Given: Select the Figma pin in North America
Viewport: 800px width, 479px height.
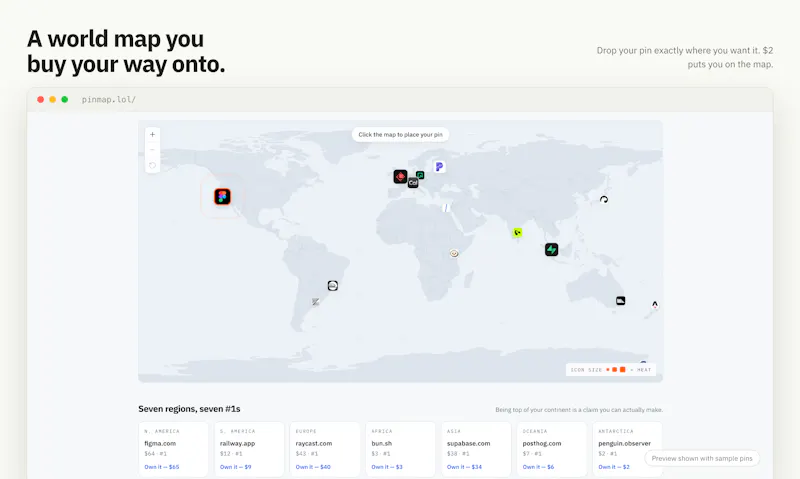Looking at the screenshot, I should (x=222, y=196).
